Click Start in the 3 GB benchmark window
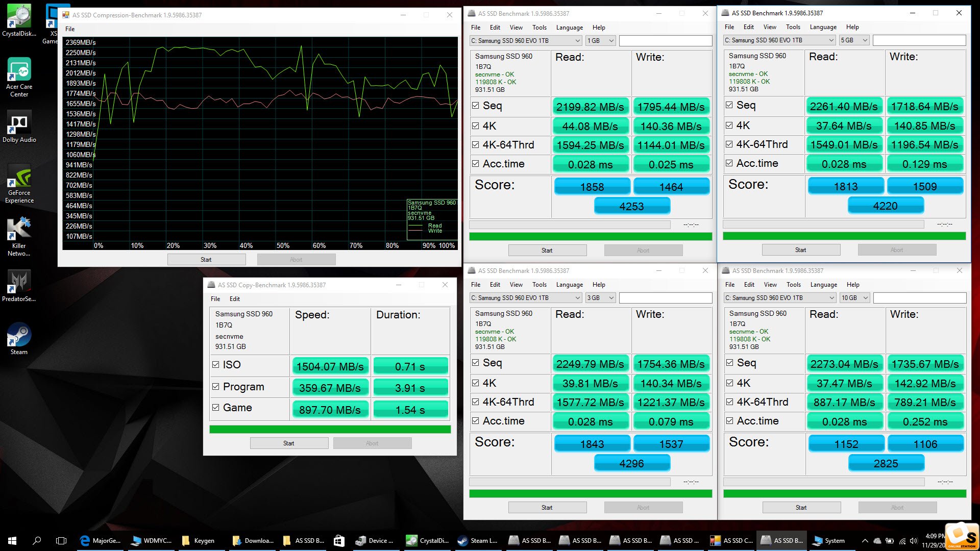 547,508
